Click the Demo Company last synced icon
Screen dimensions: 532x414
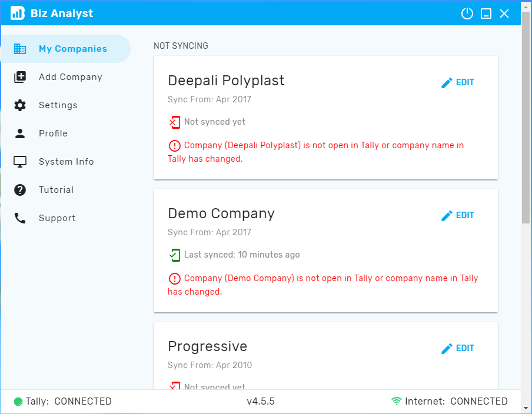point(174,255)
